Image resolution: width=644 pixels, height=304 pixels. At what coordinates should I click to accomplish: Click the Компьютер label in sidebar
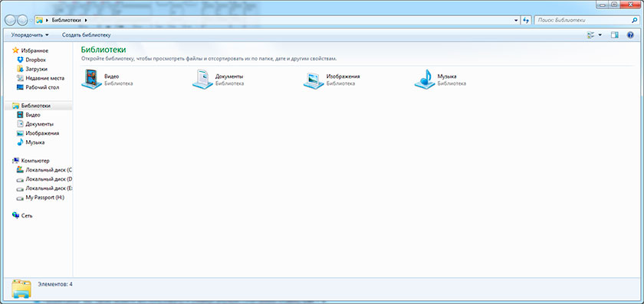(x=35, y=161)
